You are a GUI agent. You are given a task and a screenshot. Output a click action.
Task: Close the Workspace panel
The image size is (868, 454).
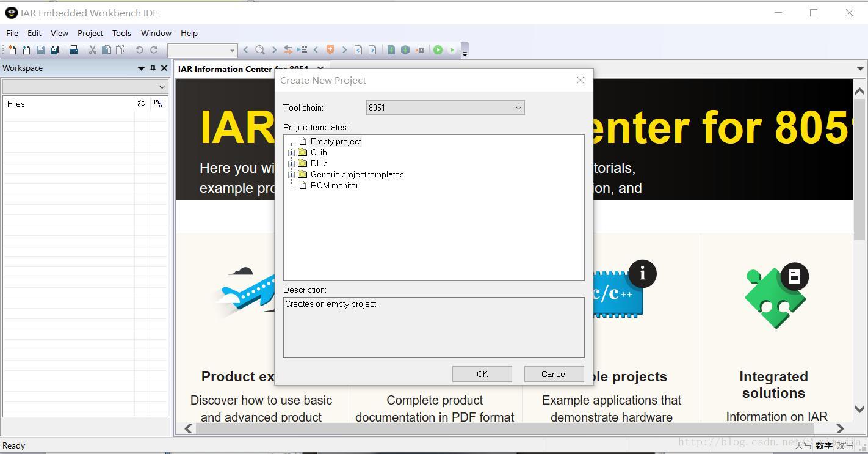164,68
